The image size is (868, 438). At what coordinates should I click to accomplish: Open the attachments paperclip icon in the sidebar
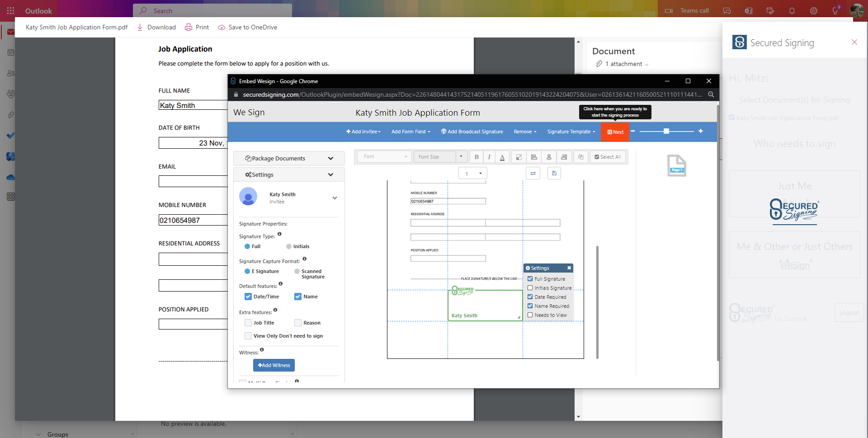(x=10, y=115)
